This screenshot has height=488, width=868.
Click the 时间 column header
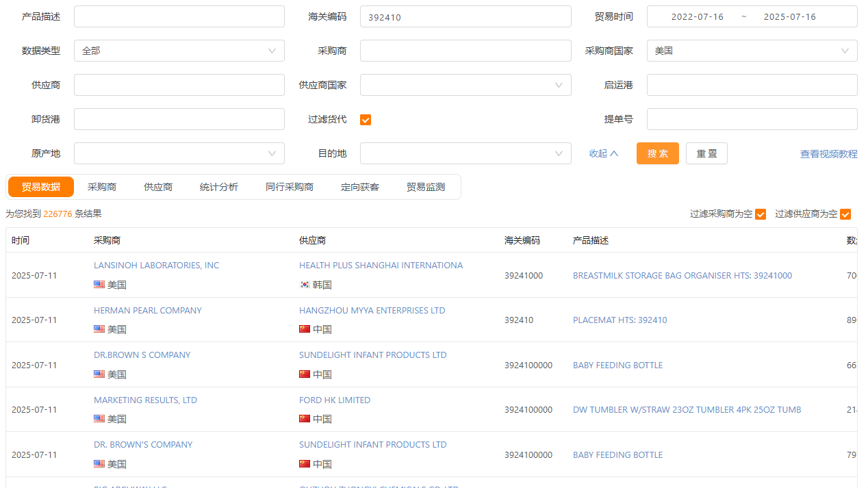[x=21, y=241]
